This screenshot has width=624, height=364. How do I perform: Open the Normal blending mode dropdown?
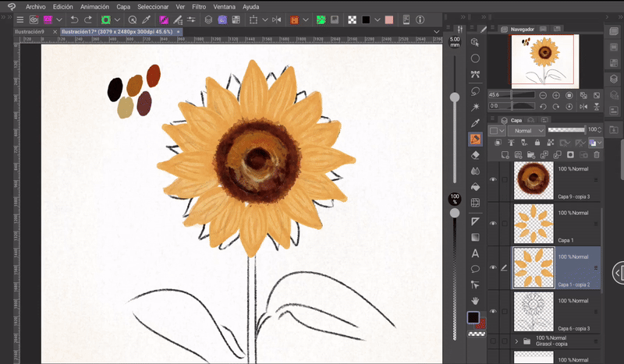pos(527,130)
